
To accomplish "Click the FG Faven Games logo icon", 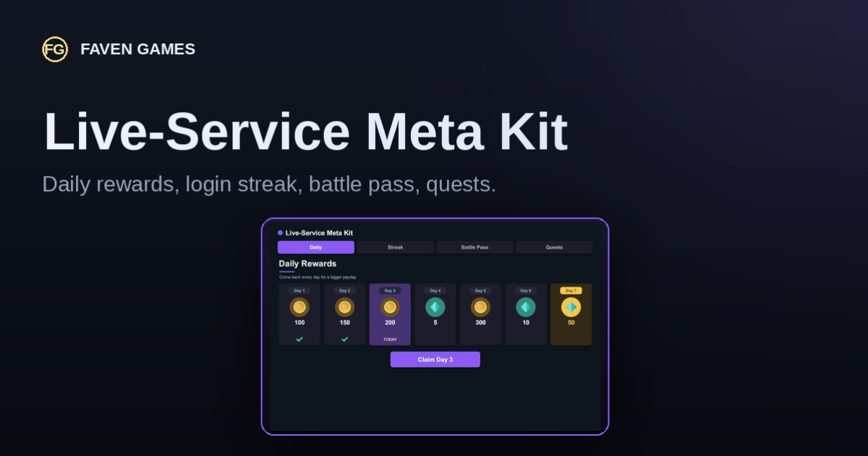I will 55,49.
